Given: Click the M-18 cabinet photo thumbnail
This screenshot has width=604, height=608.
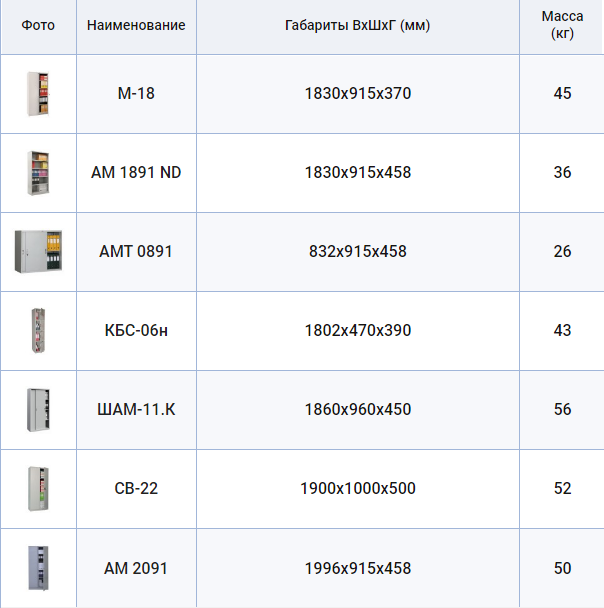Looking at the screenshot, I should pos(37,93).
